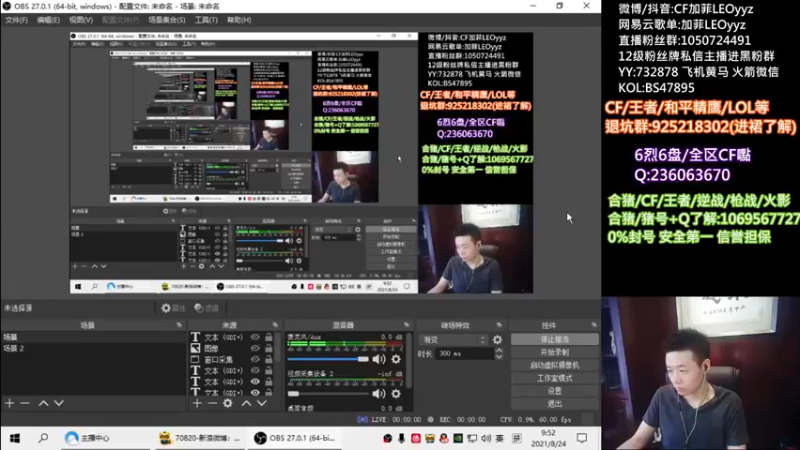Click the 图像 source type icon
This screenshot has width=800, height=450.
pos(195,348)
